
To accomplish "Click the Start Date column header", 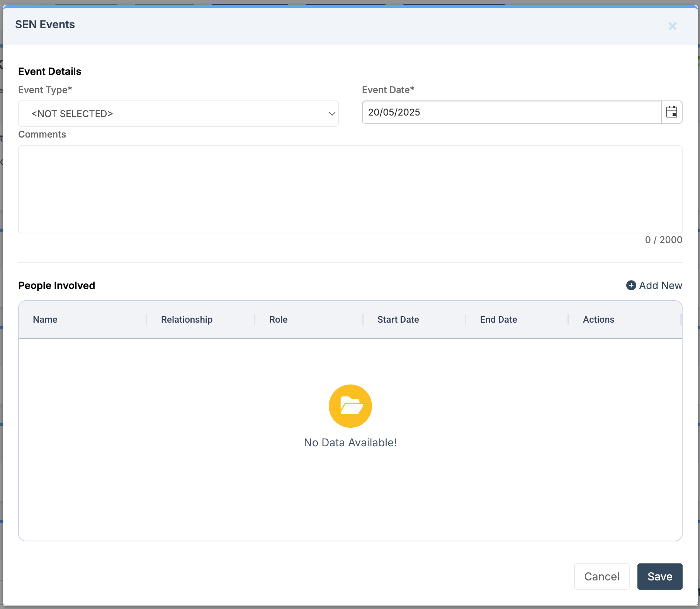I will pos(398,320).
